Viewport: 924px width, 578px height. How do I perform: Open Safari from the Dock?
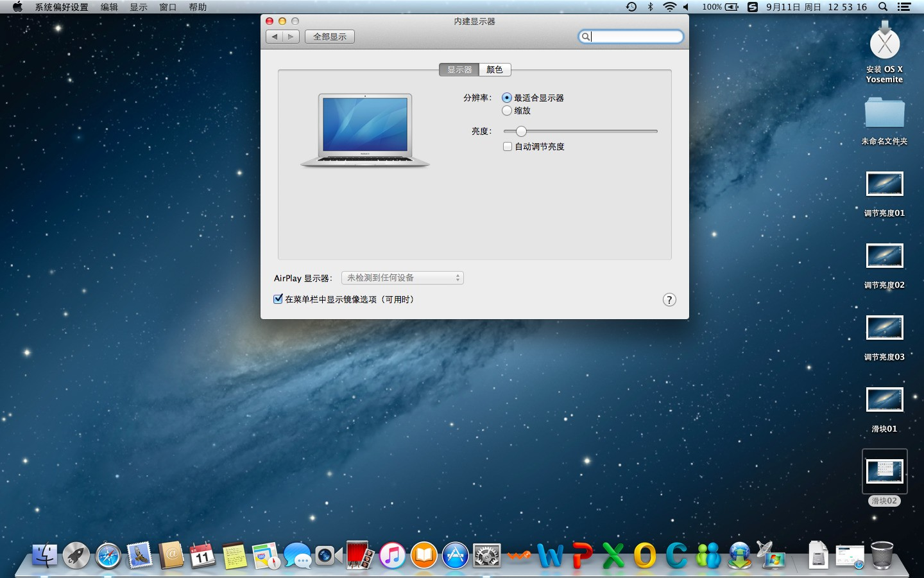coord(107,556)
